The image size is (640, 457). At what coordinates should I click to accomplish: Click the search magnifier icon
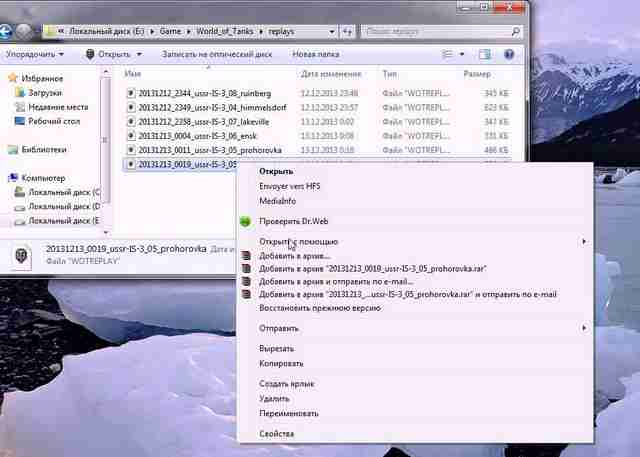point(515,31)
